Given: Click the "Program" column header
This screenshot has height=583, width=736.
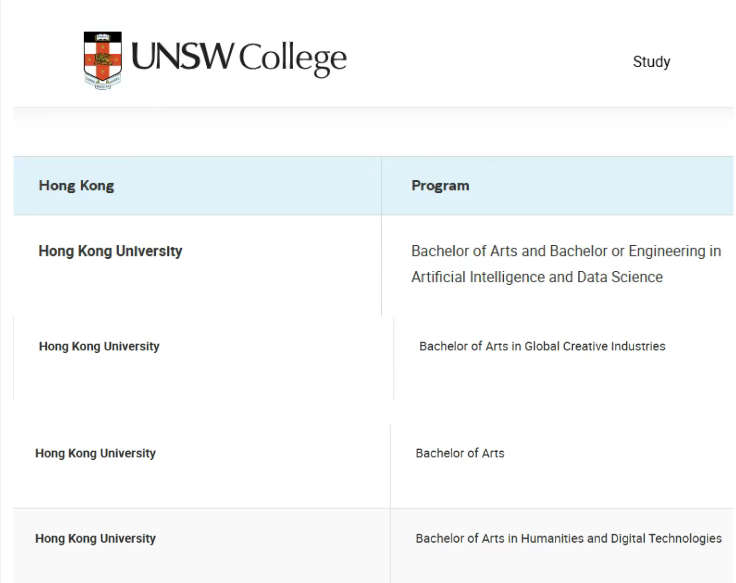Looking at the screenshot, I should pos(440,186).
